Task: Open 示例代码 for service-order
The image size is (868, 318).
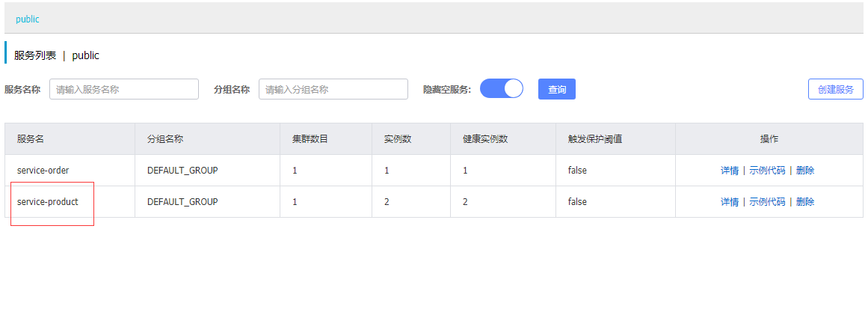Action: (767, 171)
